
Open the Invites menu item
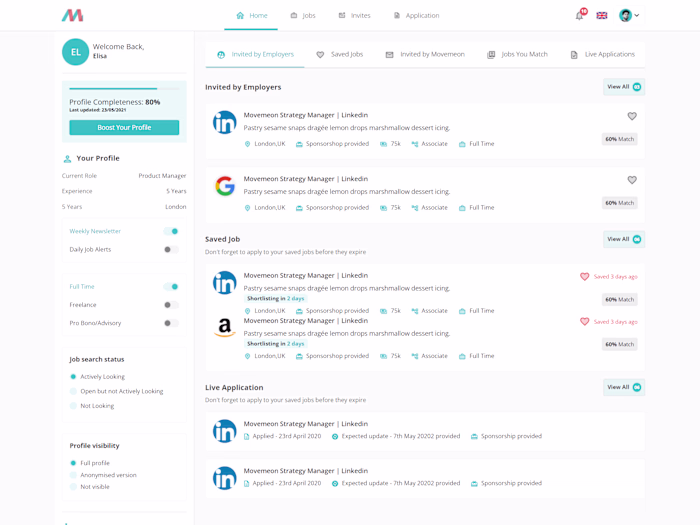pyautogui.click(x=354, y=16)
